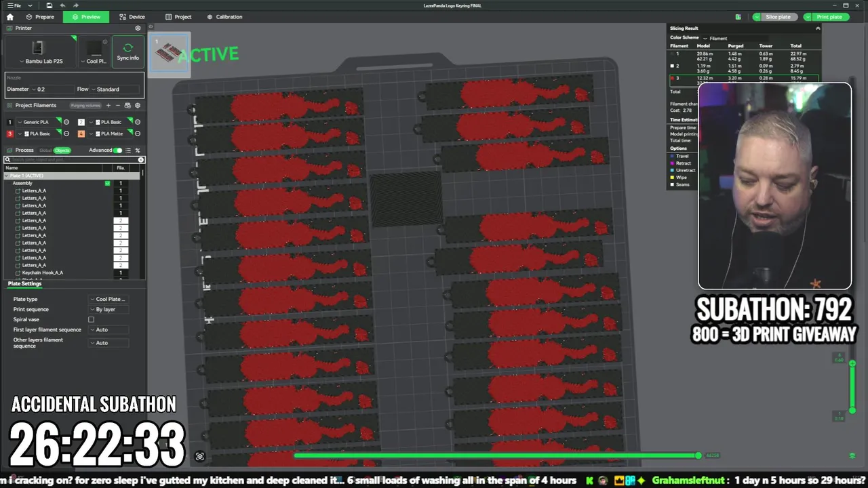The height and width of the screenshot is (488, 868).
Task: Open the Slice plate dropdown arrow
Action: click(757, 17)
